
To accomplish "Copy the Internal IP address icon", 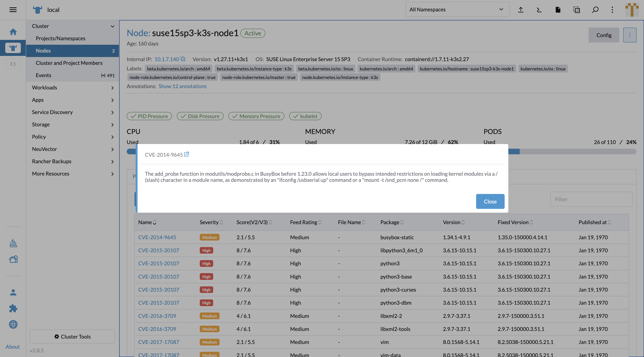I will point(183,59).
